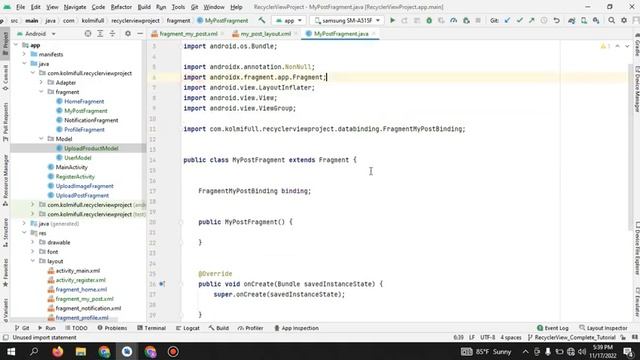This screenshot has height=360, width=640.
Task: Open Firefox from the taskbar
Action: pyautogui.click(x=58, y=351)
